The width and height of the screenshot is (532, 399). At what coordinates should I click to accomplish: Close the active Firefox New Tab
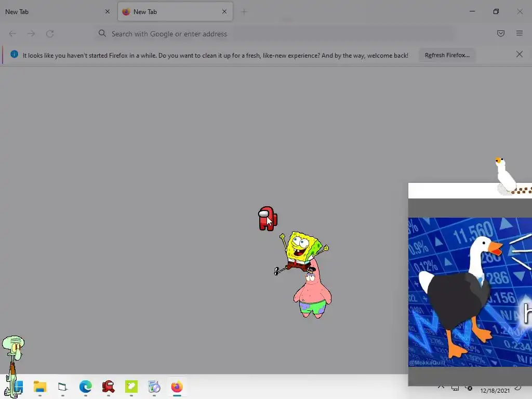(224, 11)
